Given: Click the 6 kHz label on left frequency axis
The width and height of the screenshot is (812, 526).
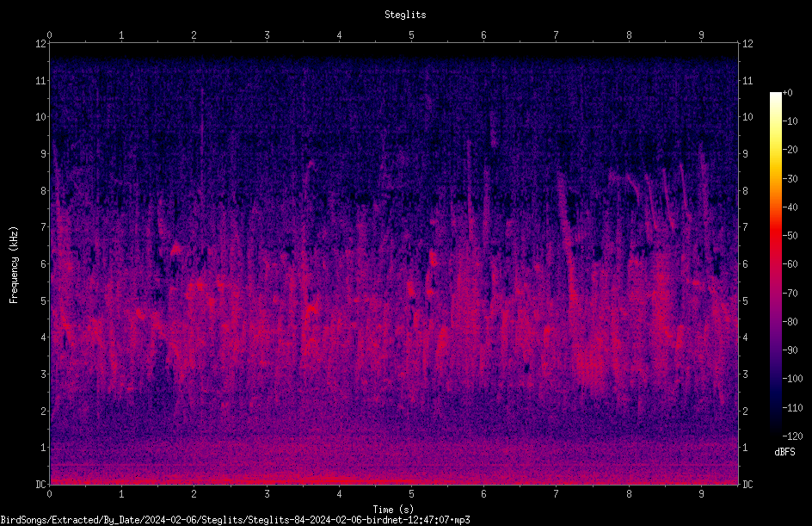Looking at the screenshot, I should click(x=44, y=263).
